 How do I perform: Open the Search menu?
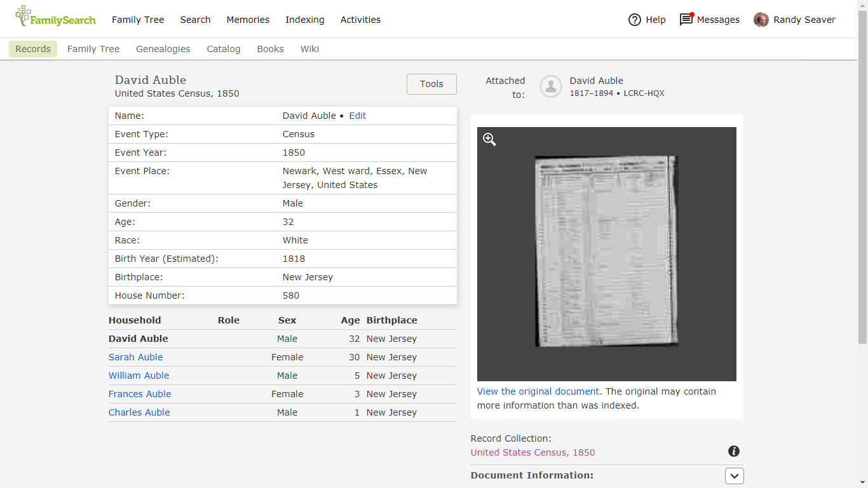[195, 20]
